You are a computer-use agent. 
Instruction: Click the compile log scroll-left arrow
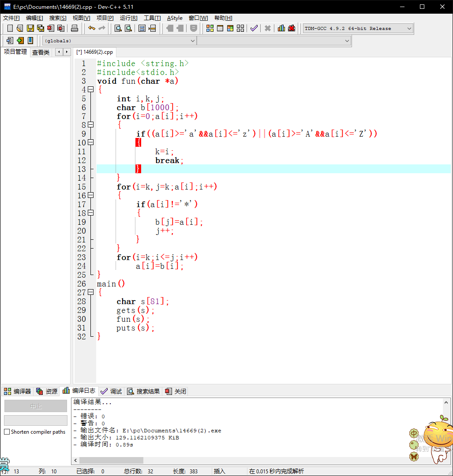click(x=76, y=460)
